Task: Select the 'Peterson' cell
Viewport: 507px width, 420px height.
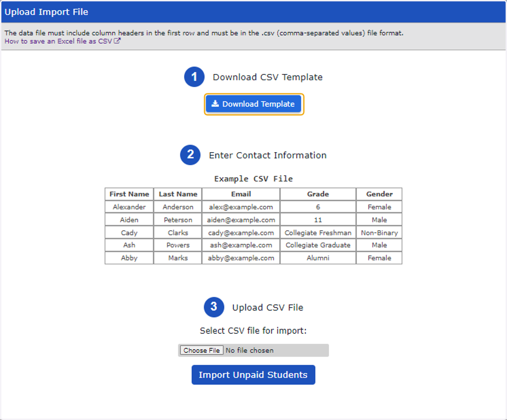Action: pyautogui.click(x=178, y=220)
